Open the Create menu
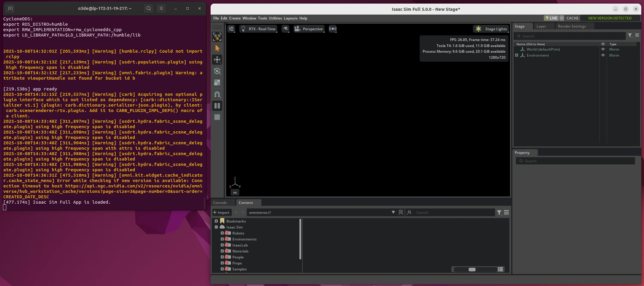This screenshot has width=644, height=286. pyautogui.click(x=235, y=18)
